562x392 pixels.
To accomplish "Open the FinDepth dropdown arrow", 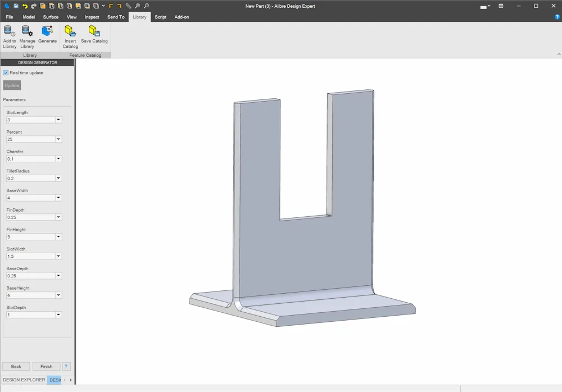I will 58,217.
